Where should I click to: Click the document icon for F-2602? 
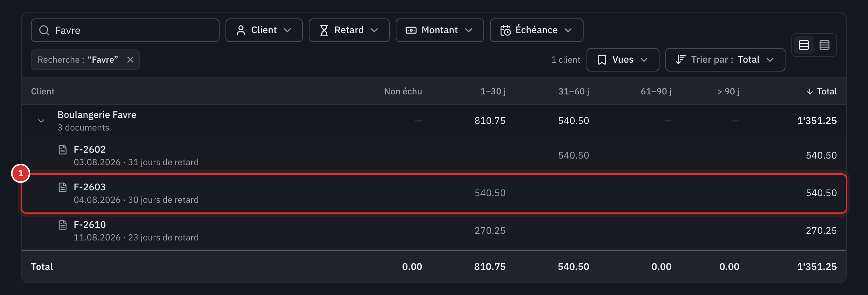click(x=63, y=150)
